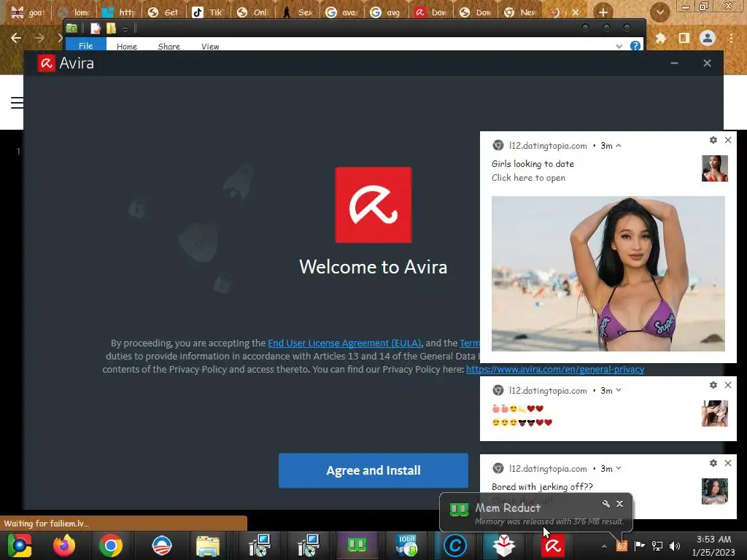
Task: Click the small Avira logo in the installer title bar
Action: click(46, 63)
